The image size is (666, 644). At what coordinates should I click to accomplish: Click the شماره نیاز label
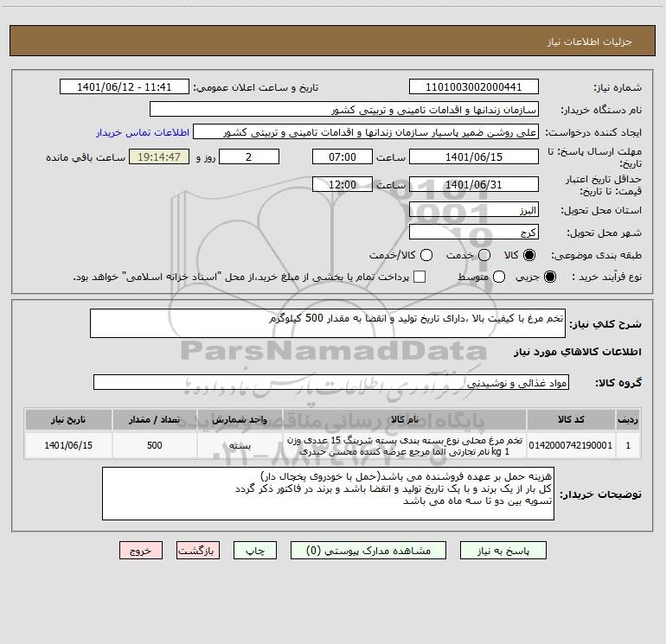pyautogui.click(x=618, y=88)
